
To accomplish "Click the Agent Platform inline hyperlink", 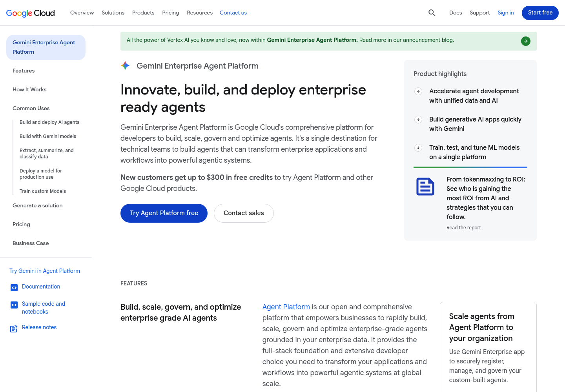I will click(x=286, y=307).
